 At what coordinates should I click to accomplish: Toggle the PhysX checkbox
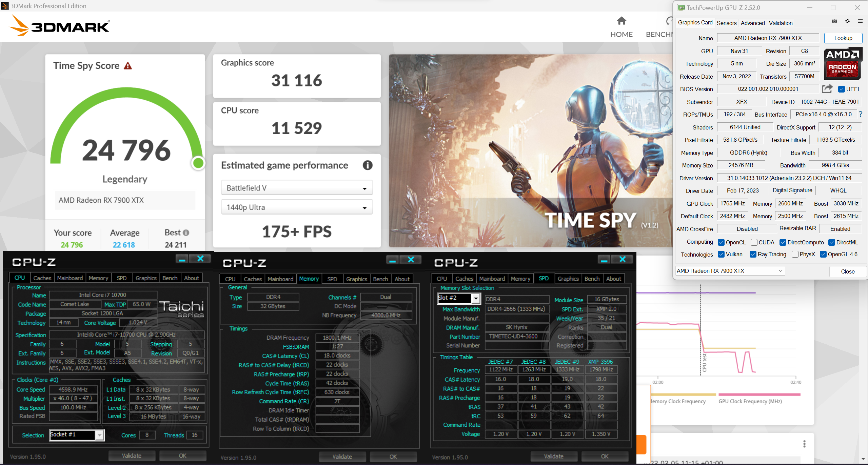[795, 255]
